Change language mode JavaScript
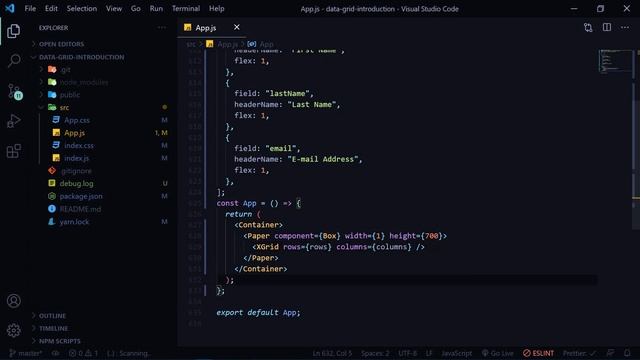640x360 pixels. [456, 353]
